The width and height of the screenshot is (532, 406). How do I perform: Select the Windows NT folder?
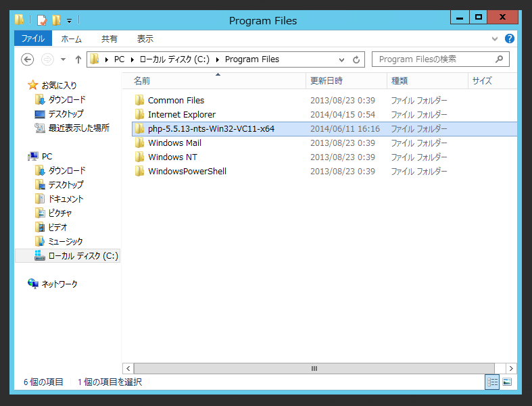pos(172,157)
